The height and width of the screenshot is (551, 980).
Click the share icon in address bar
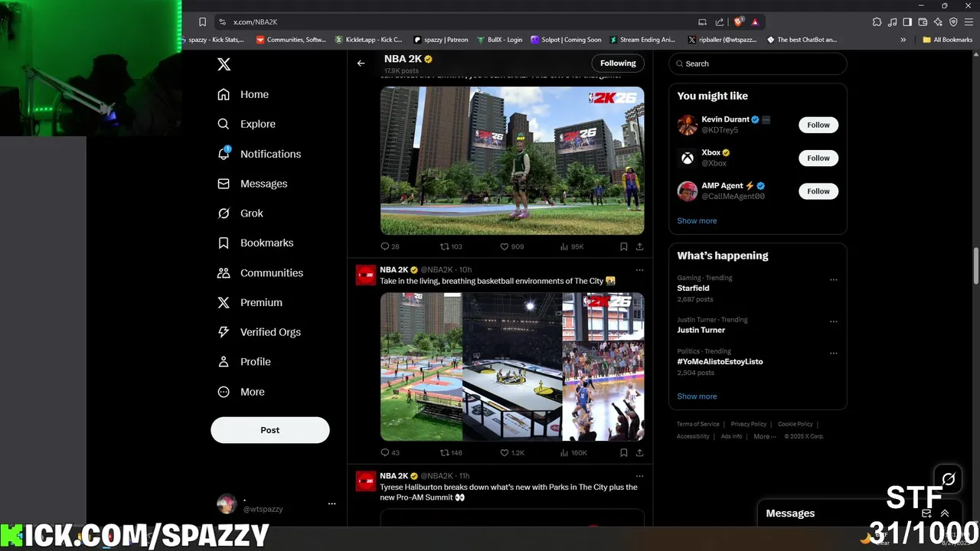(x=720, y=21)
